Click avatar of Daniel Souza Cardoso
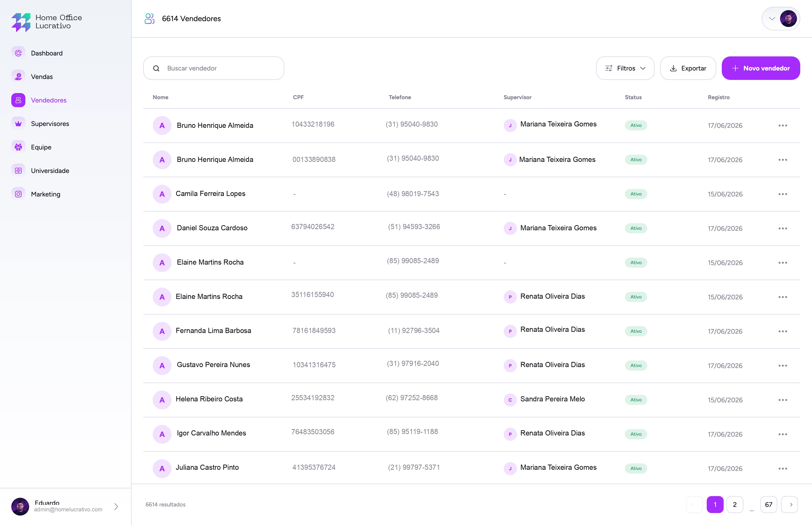812x525 pixels. tap(162, 228)
